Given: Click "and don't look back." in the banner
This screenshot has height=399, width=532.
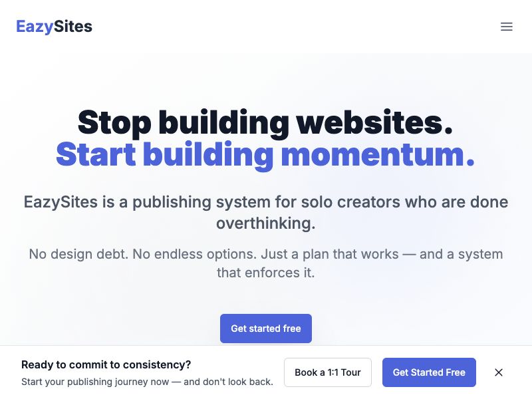Looking at the screenshot, I should click(229, 382).
